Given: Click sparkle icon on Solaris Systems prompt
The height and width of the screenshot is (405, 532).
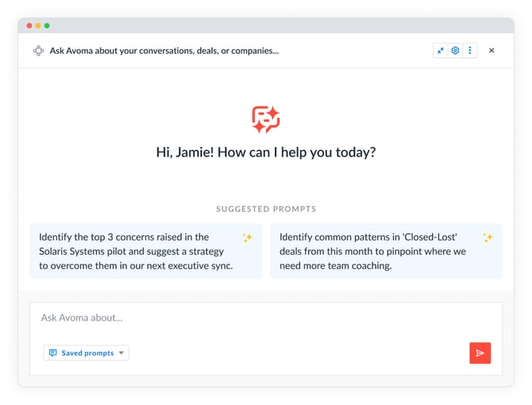Looking at the screenshot, I should pyautogui.click(x=247, y=237).
